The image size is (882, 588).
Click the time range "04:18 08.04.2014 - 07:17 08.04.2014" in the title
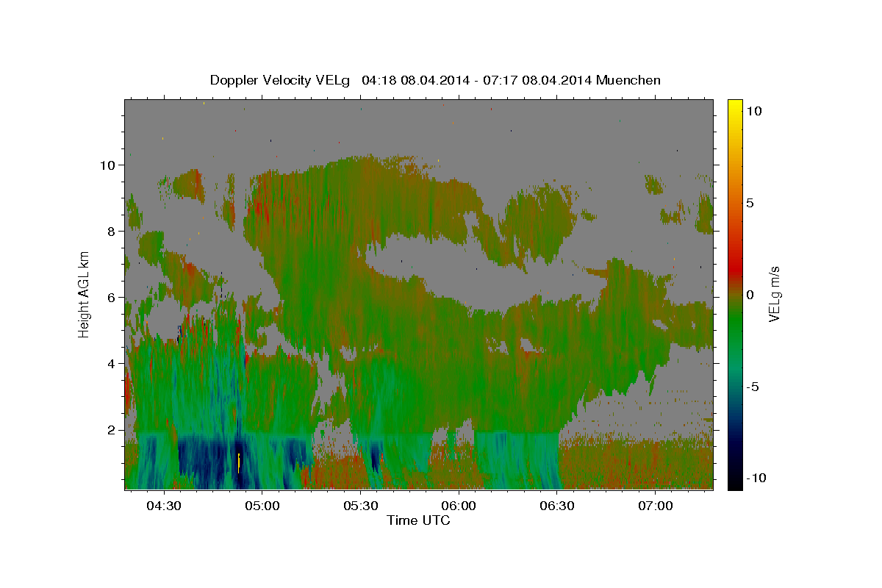477,80
